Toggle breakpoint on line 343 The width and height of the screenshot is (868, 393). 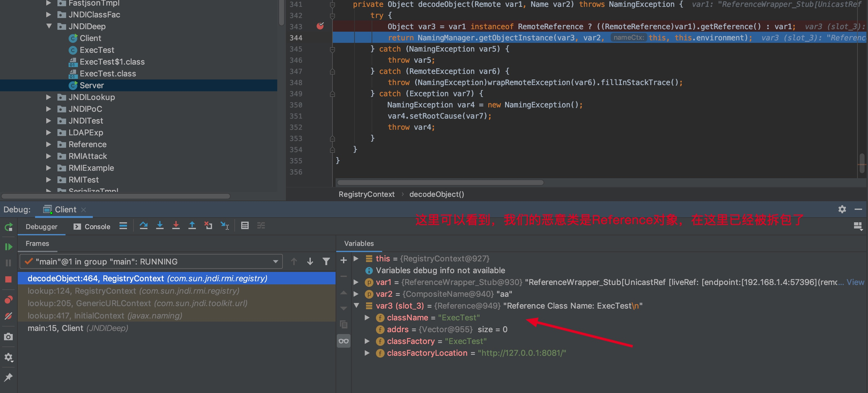click(320, 26)
